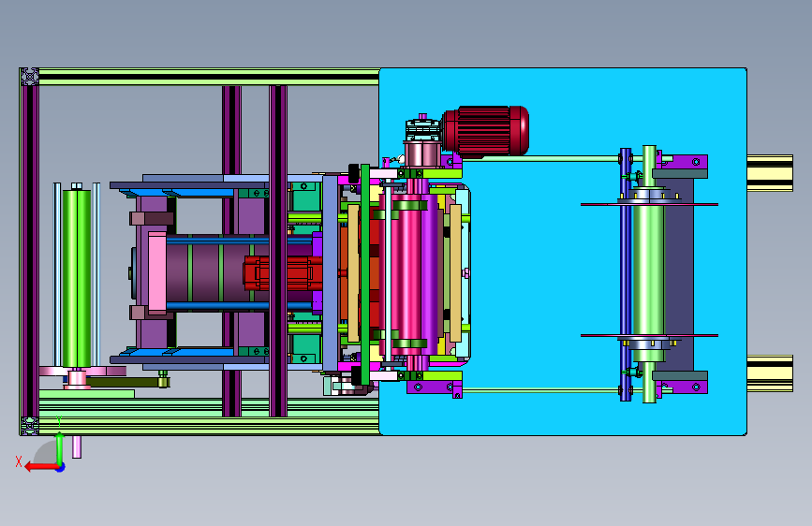Pick the upper teal bearing block
This screenshot has height=526, width=812.
click(x=305, y=197)
